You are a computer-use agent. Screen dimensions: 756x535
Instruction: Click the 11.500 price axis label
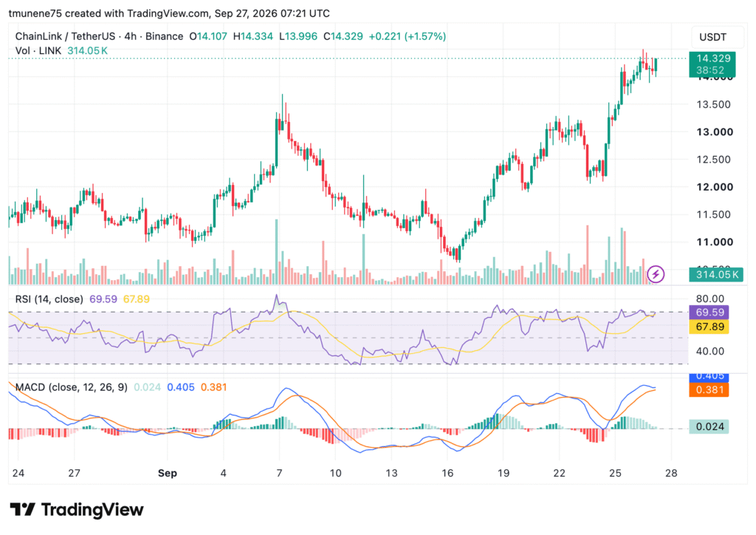pos(714,215)
